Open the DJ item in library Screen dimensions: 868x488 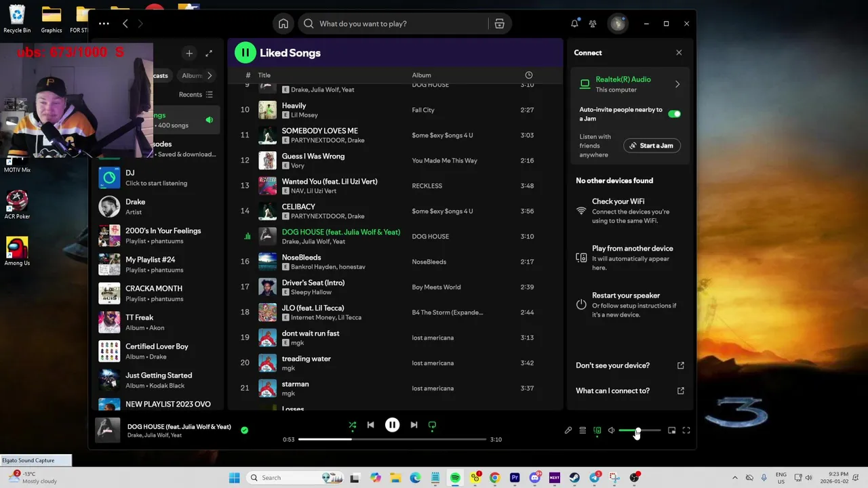157,178
